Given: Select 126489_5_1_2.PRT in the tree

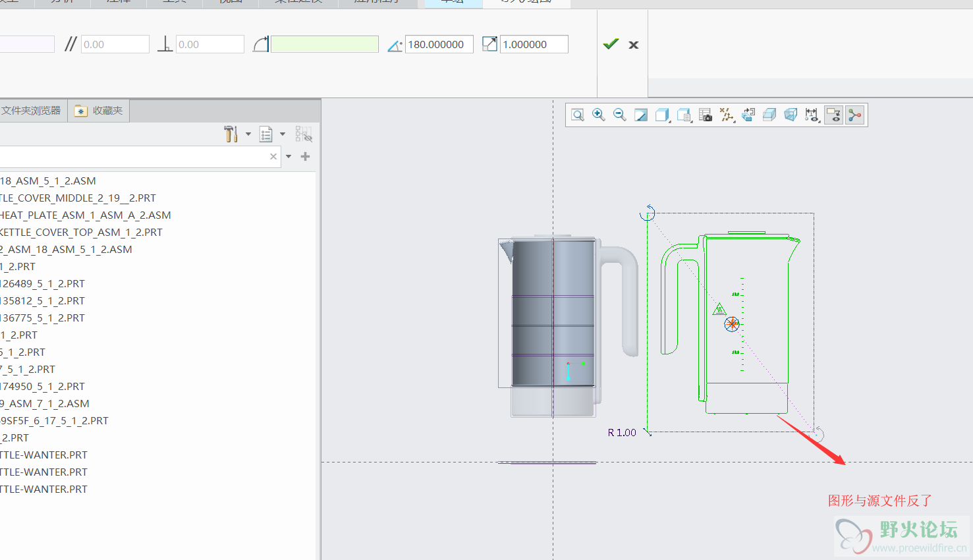Looking at the screenshot, I should pyautogui.click(x=42, y=283).
